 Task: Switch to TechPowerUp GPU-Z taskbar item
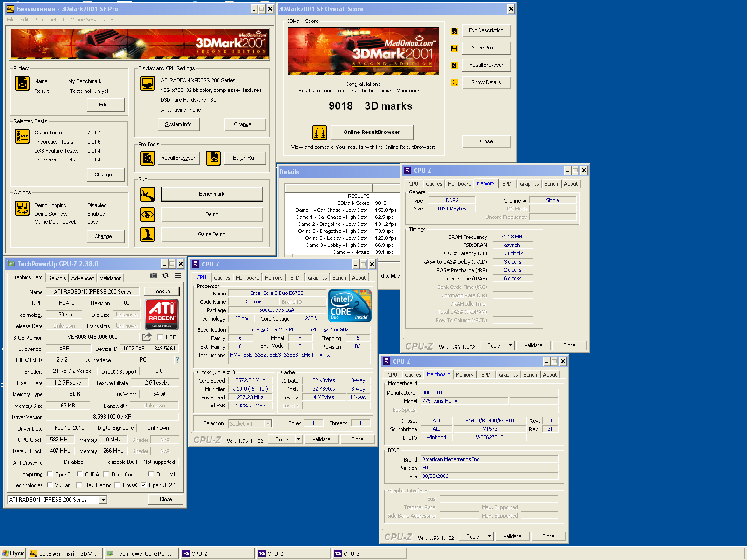coord(141,553)
